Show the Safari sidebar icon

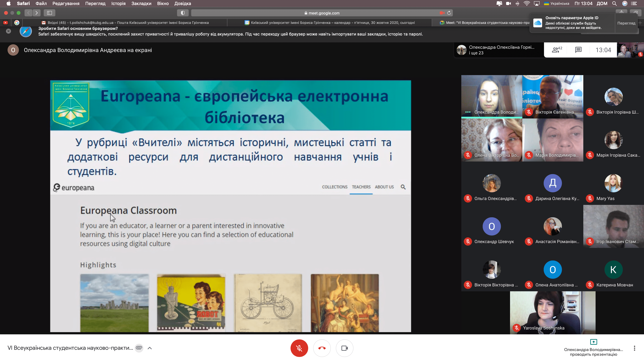(x=50, y=13)
